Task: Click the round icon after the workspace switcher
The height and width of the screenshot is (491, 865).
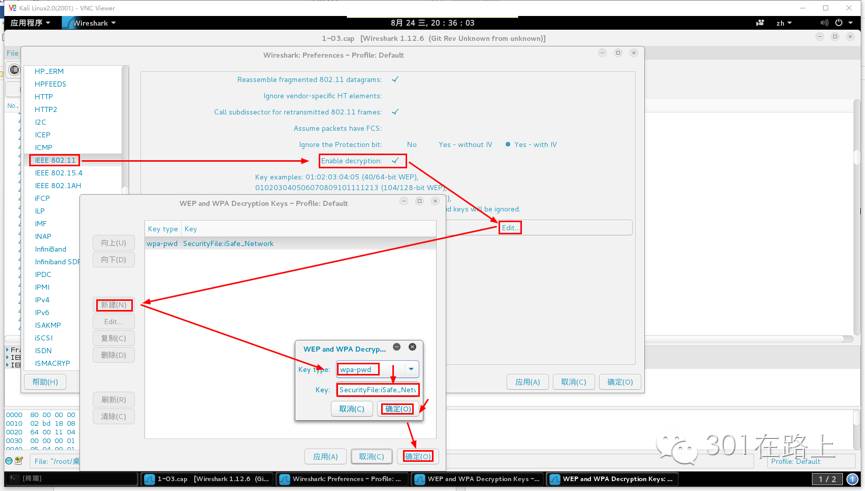Action: pyautogui.click(x=852, y=479)
